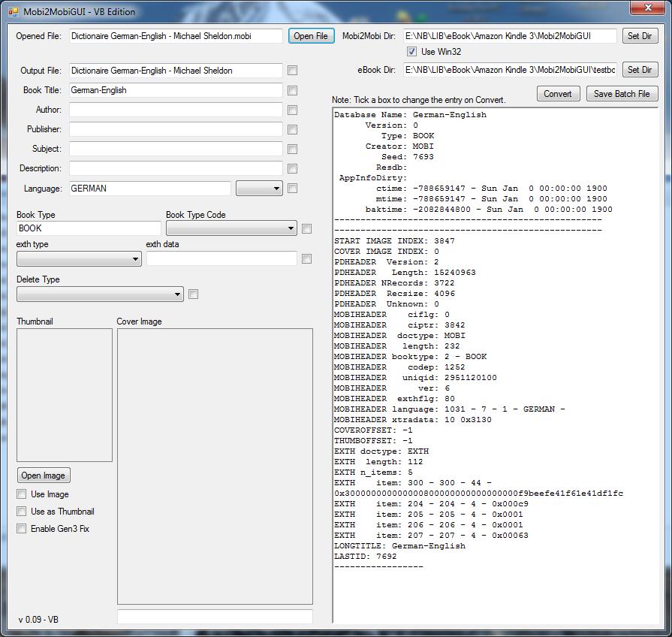Click the Save Batch File button
Image resolution: width=672 pixels, height=637 pixels.
point(622,94)
